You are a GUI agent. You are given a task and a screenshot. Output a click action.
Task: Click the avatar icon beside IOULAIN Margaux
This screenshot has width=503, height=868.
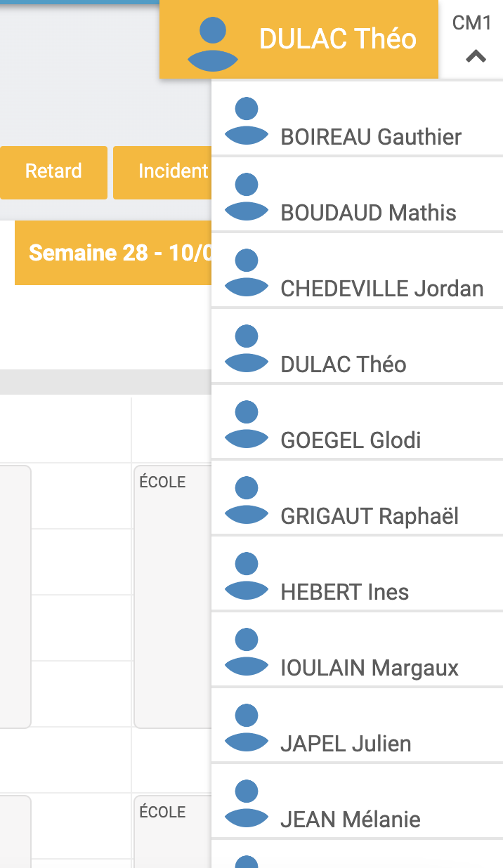[x=247, y=652]
